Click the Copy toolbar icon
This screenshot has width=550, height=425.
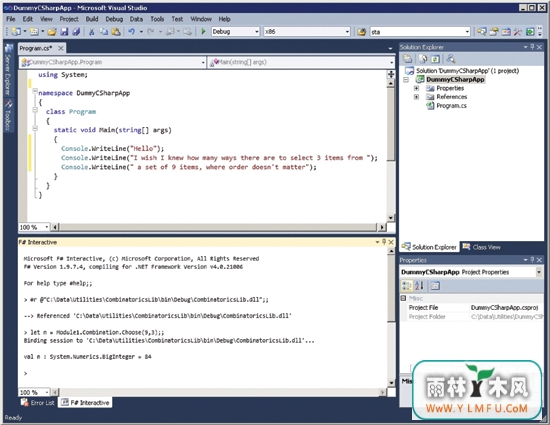point(103,32)
